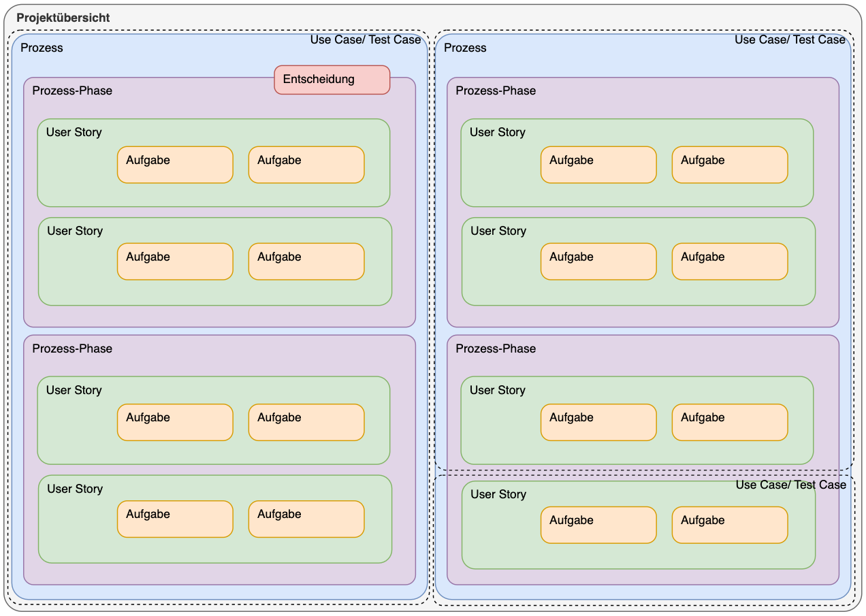Click the upper Prozess-Phase label in right Prozess
Viewport: 866px width, 616px height.
coord(496,91)
